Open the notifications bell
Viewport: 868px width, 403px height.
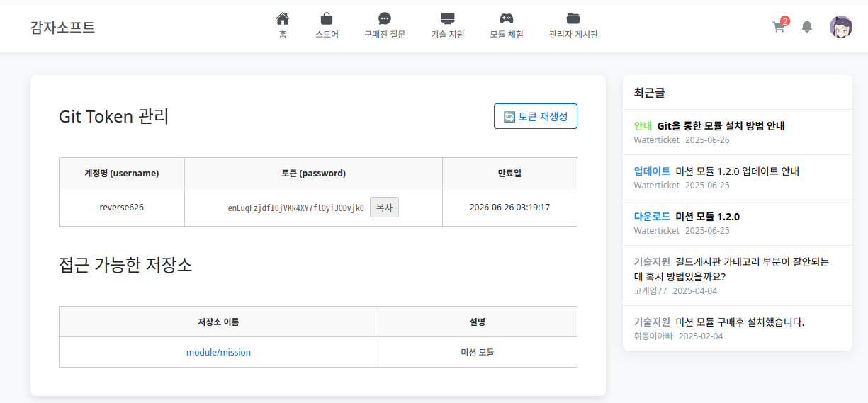pos(807,27)
